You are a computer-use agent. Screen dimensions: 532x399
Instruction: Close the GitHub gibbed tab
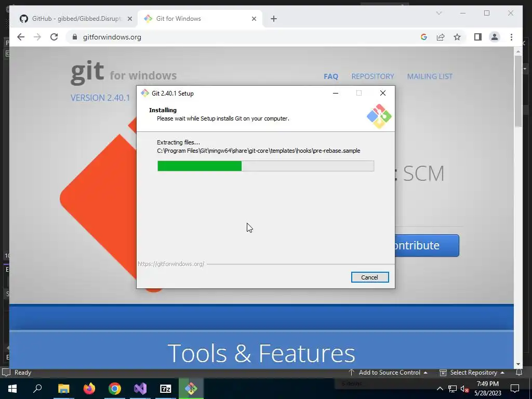(x=129, y=19)
